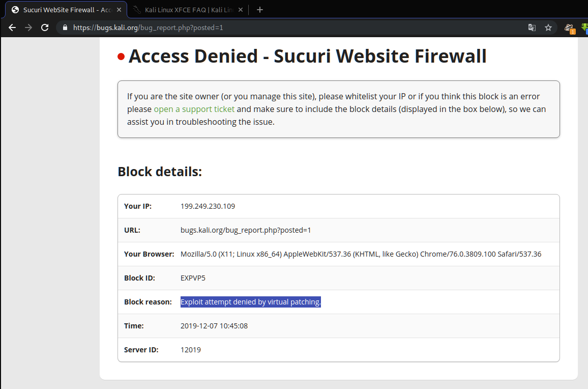Click the padlock site info icon
This screenshot has width=588, height=389.
pos(65,27)
